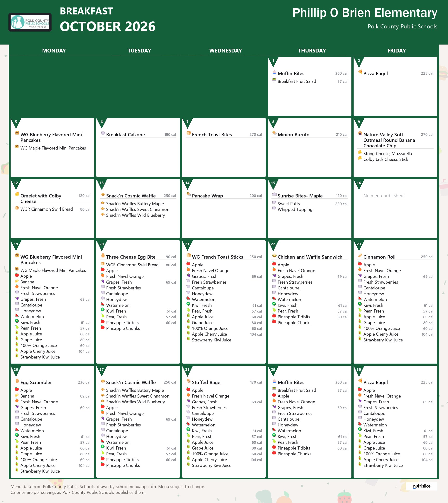Click the Phillip O Brien Elementary title
Viewport: 448px width, 503px height.
pyautogui.click(x=365, y=13)
